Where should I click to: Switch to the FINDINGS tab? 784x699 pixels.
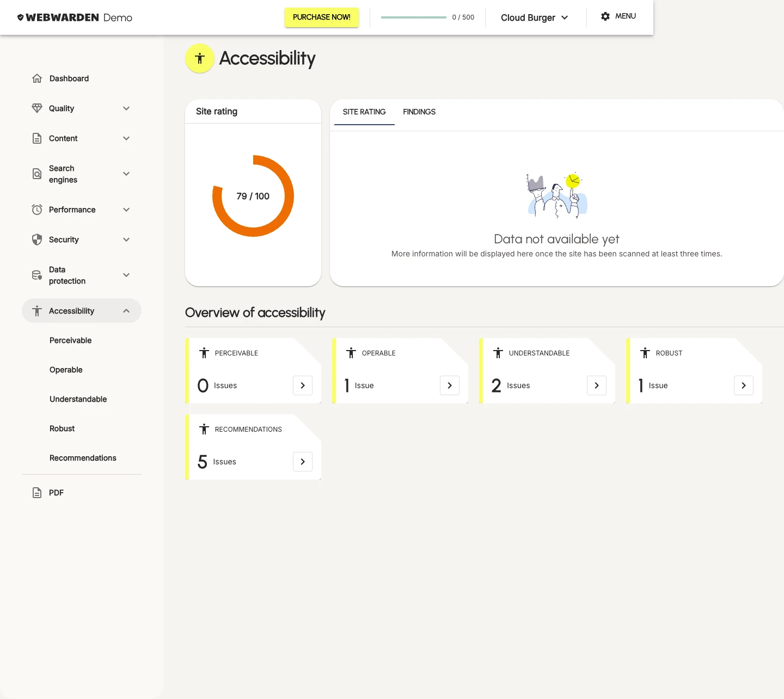[x=419, y=112]
